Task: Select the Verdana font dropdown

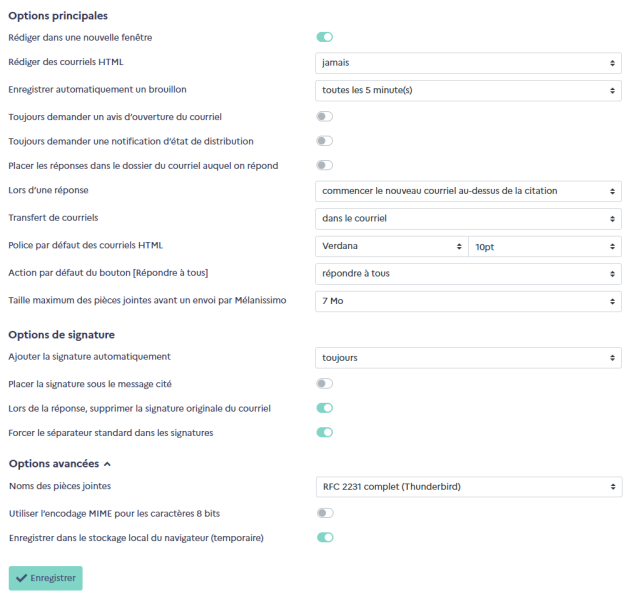Action: click(x=392, y=246)
